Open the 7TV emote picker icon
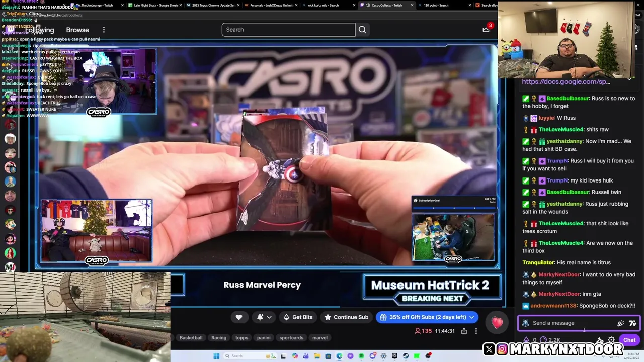This screenshot has height=362, width=644. coord(632,323)
